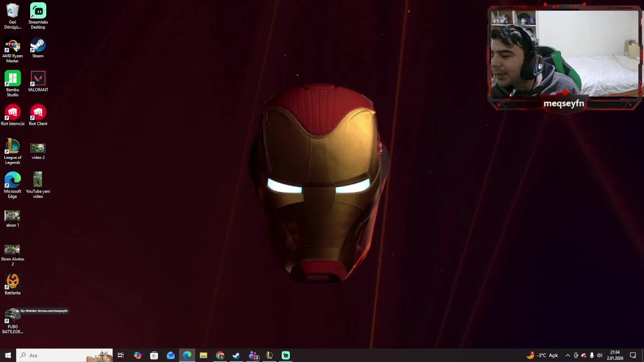The image size is (644, 362).
Task: Select the "ekran 1" image file
Action: click(13, 219)
